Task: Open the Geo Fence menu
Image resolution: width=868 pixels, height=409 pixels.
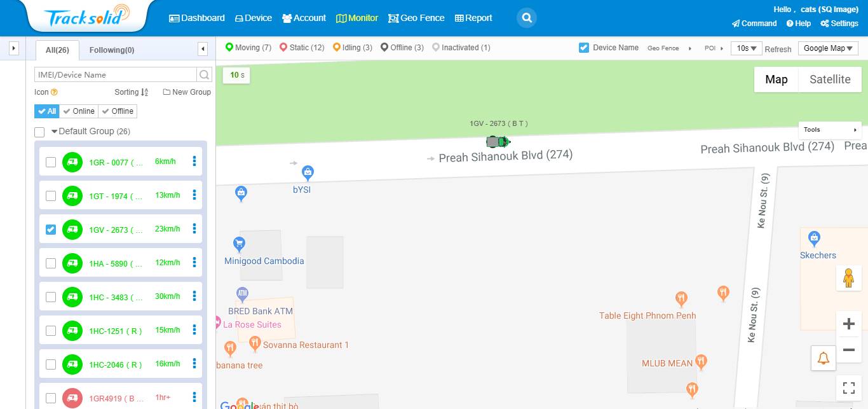Action: click(x=416, y=18)
